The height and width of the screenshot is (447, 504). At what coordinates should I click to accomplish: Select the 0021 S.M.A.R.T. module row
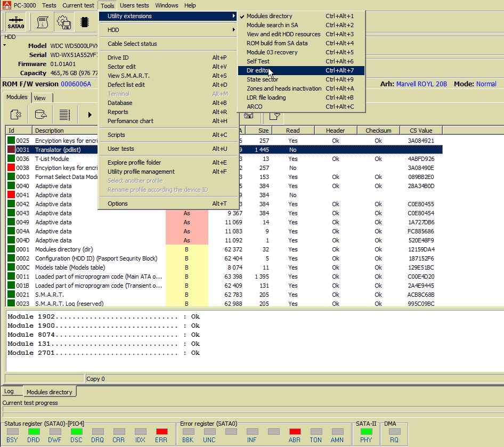224,294
